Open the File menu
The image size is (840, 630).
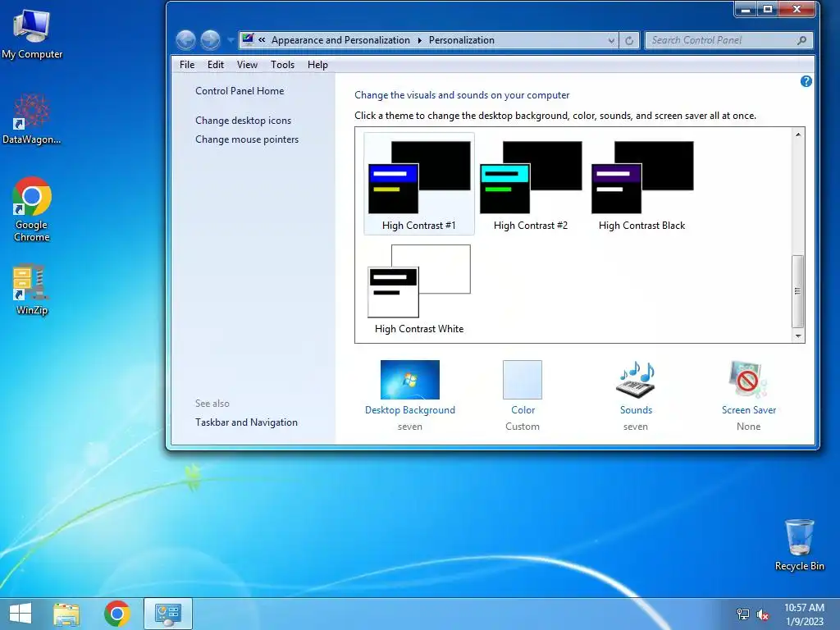point(187,65)
